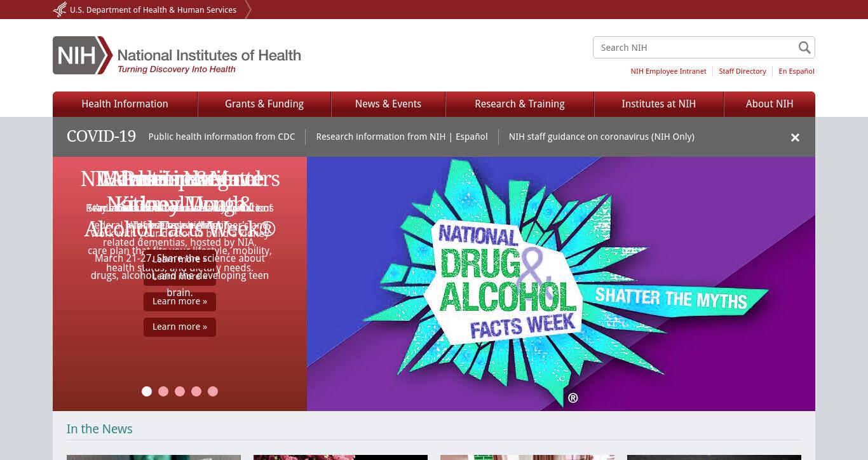Close the COVID-19 banner with the X
This screenshot has width=868, height=460.
point(795,137)
